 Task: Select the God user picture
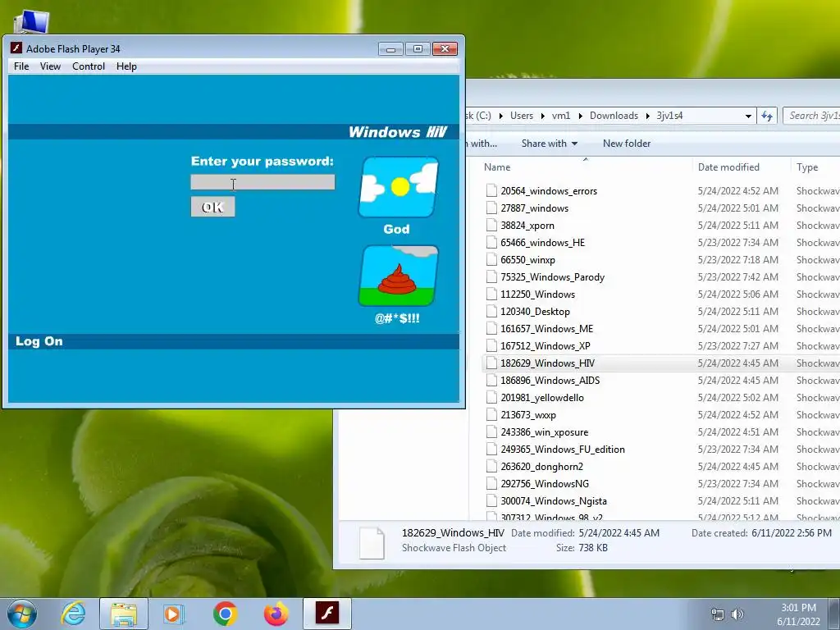[x=398, y=187]
